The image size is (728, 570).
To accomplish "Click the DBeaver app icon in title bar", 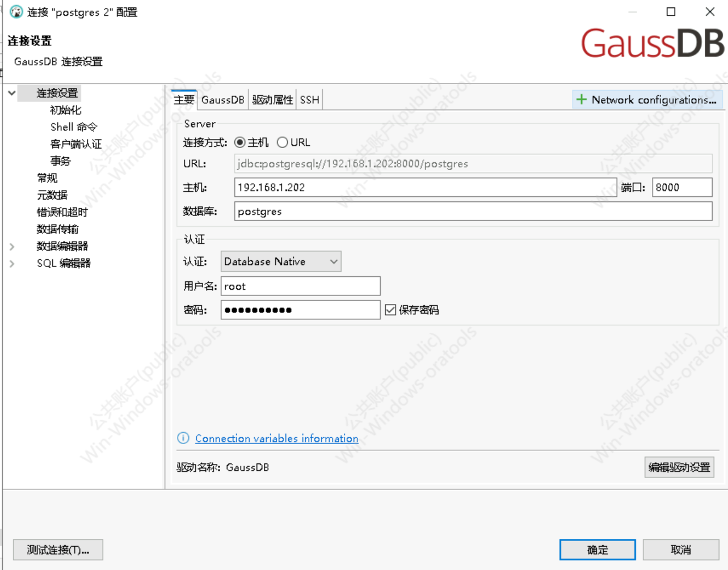I will (x=16, y=12).
